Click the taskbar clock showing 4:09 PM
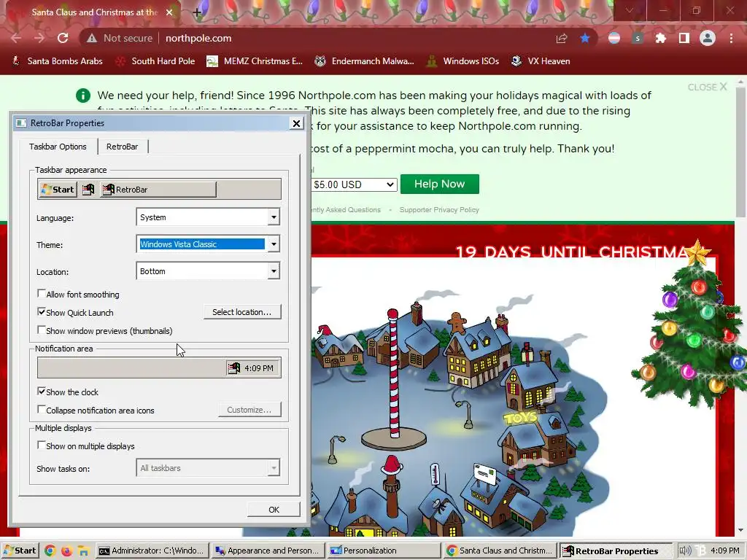The height and width of the screenshot is (560, 747). 724,551
